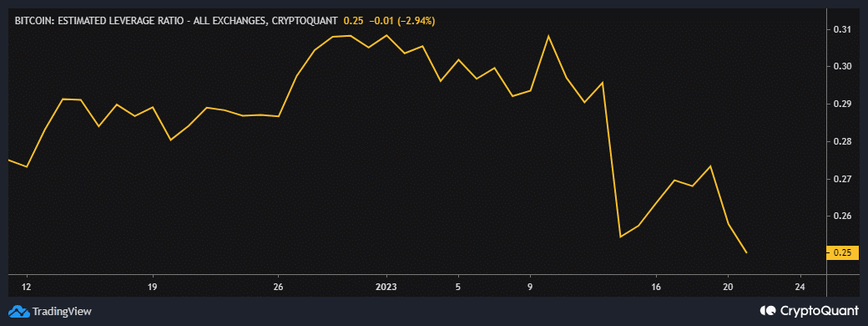Click the date label 16 on time axis

pyautogui.click(x=656, y=287)
